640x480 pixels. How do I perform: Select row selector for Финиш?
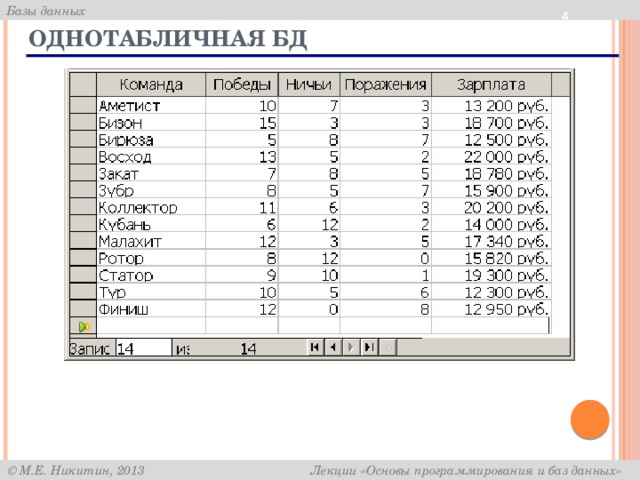pos(83,309)
